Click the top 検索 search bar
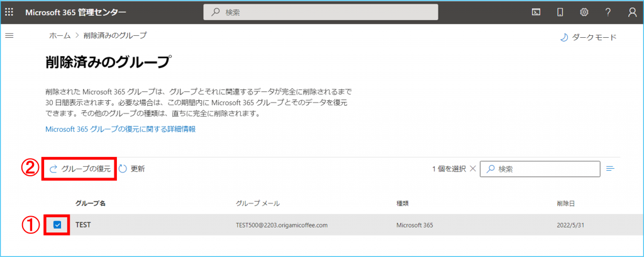 (321, 12)
